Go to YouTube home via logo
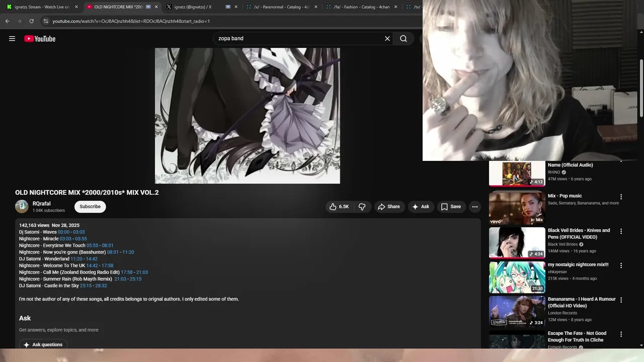This screenshot has width=644, height=362. click(40, 39)
